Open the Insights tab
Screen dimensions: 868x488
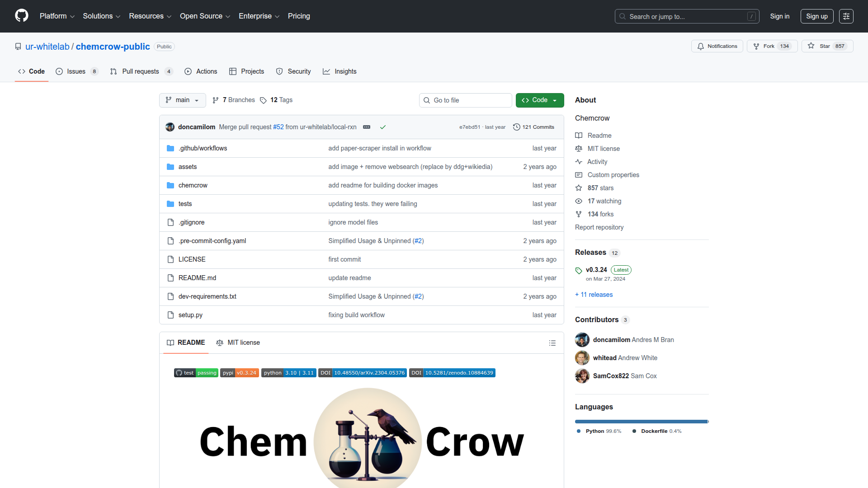(x=340, y=71)
